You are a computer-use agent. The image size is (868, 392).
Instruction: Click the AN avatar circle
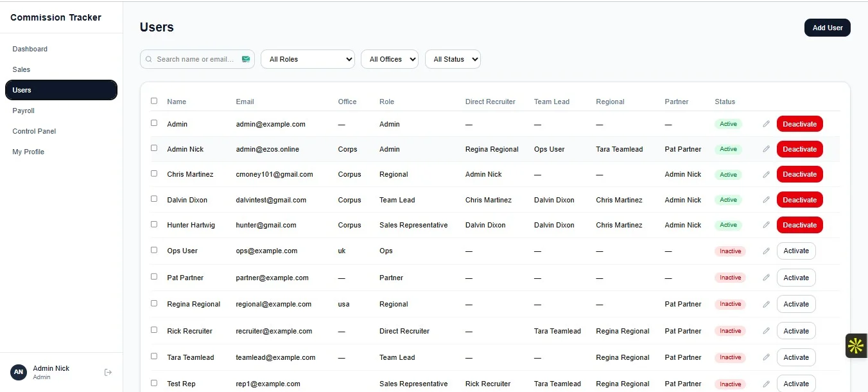pyautogui.click(x=19, y=372)
